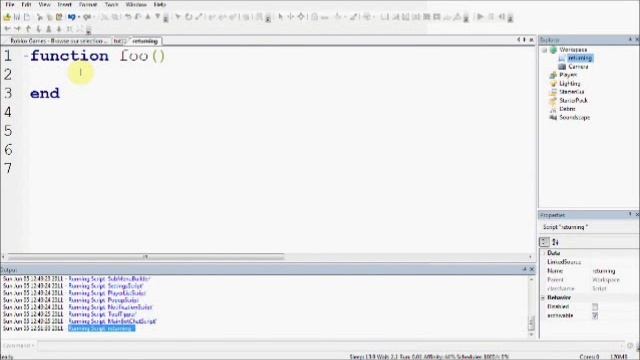
Task: Select the move crosshair tool
Action: tap(291, 17)
